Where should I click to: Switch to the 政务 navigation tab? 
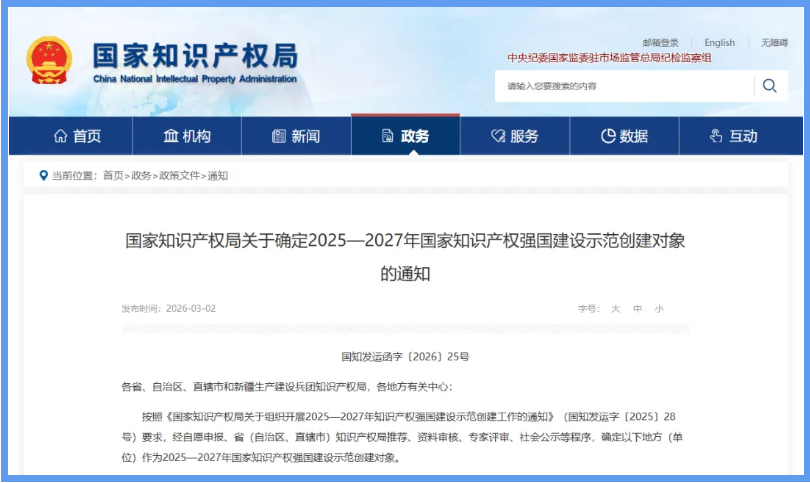tap(405, 137)
